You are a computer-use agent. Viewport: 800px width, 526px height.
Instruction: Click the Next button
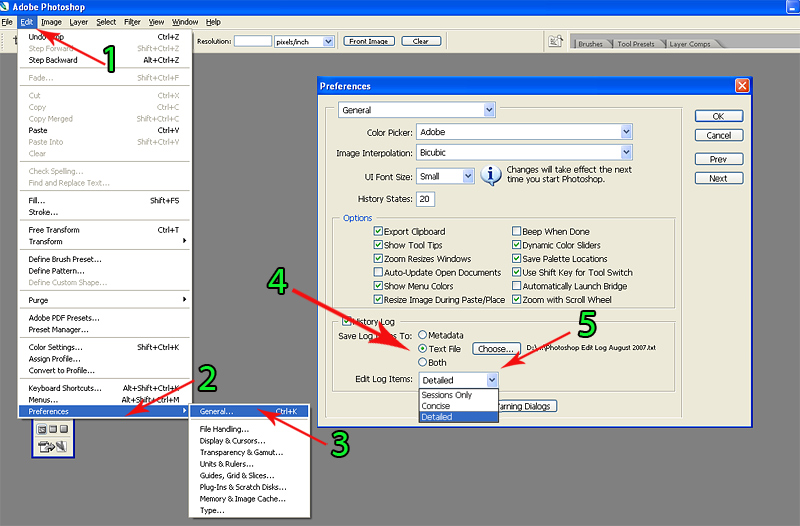tap(718, 178)
